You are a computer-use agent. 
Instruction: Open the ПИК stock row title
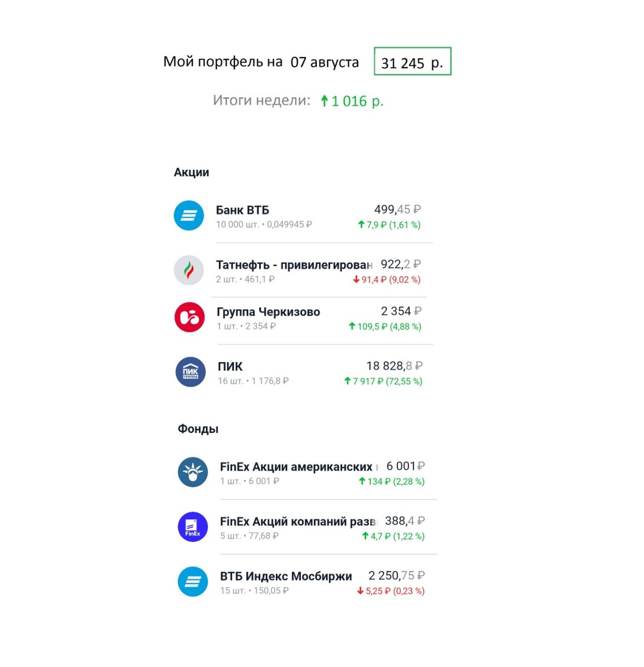coord(230,366)
